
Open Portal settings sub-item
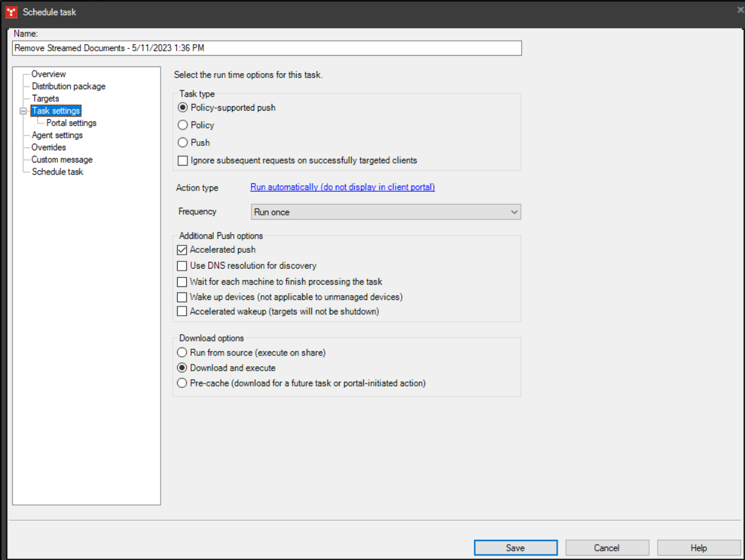pos(71,123)
